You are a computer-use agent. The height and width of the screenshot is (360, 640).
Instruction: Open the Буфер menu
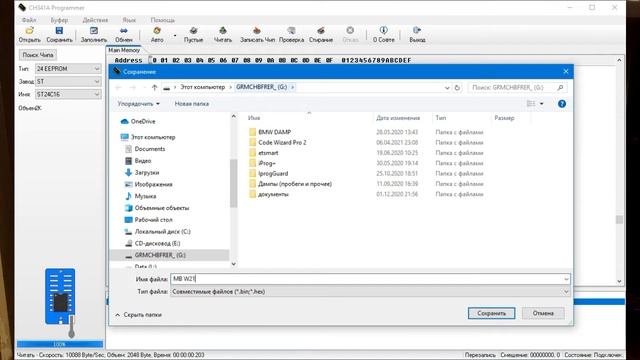coord(59,20)
